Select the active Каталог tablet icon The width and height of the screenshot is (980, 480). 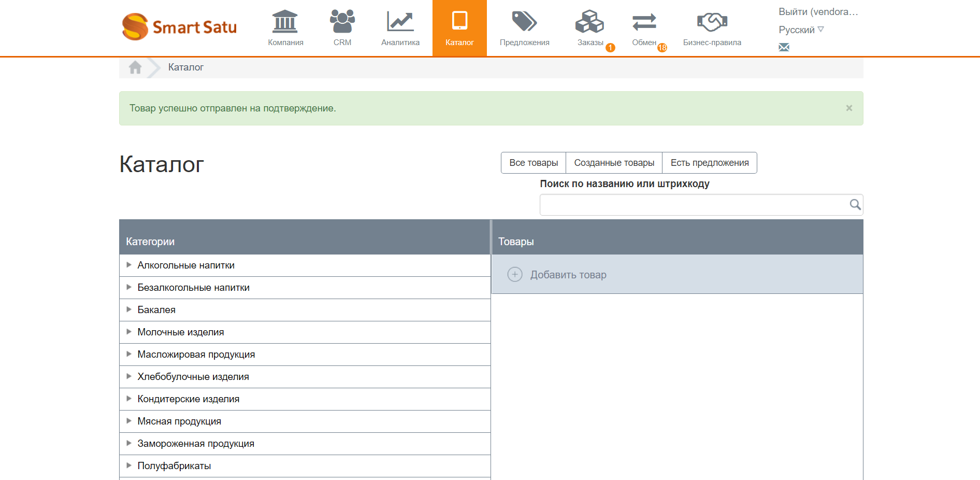[459, 21]
